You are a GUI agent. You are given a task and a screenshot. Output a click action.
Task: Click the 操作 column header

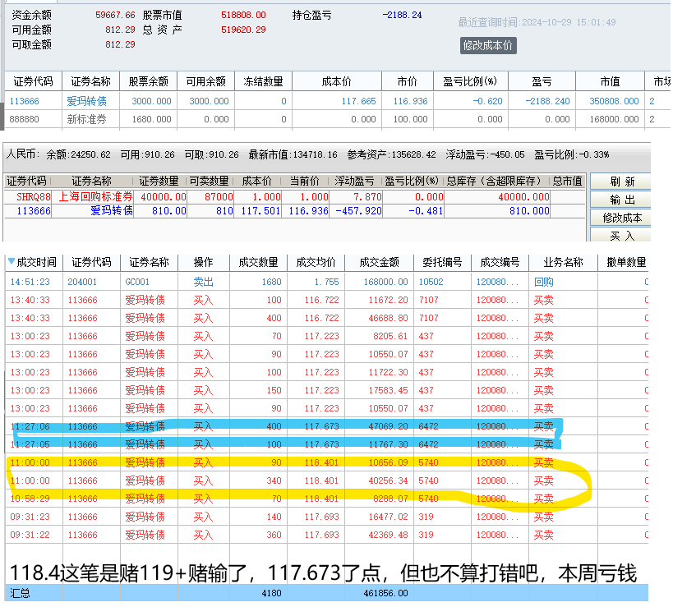click(x=203, y=262)
